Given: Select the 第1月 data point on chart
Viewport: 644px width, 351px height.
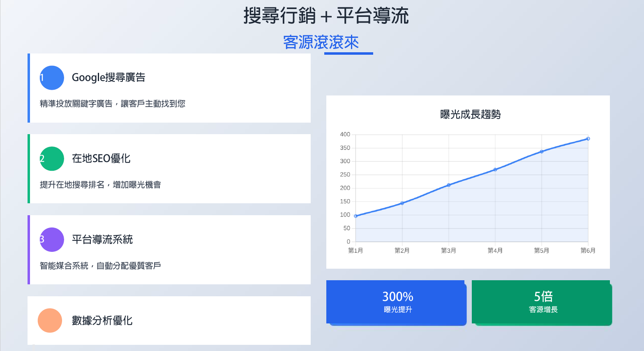Looking at the screenshot, I should (x=356, y=216).
